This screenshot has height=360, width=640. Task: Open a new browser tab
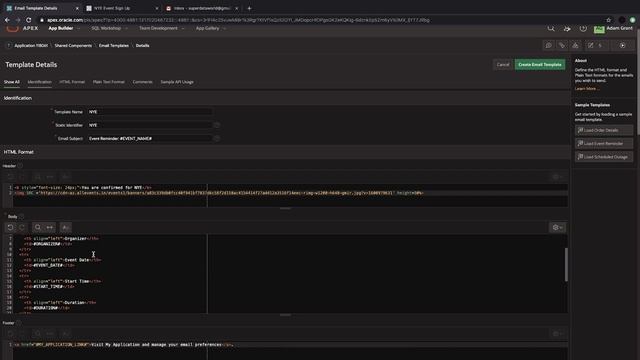click(x=249, y=8)
